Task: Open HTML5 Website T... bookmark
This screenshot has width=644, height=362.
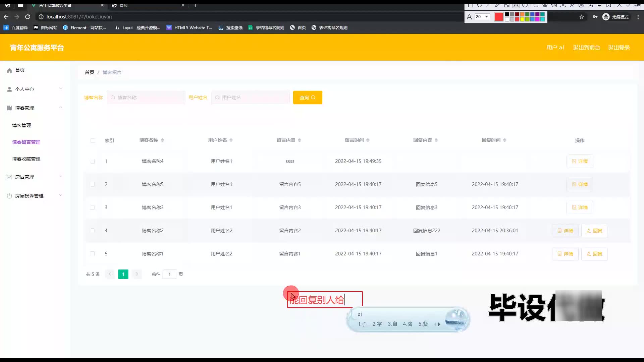Action: (x=189, y=27)
